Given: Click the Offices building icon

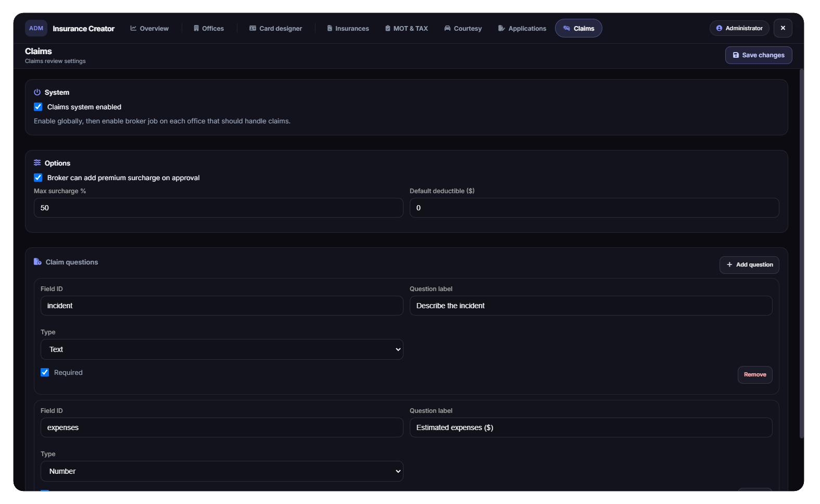Looking at the screenshot, I should [196, 28].
